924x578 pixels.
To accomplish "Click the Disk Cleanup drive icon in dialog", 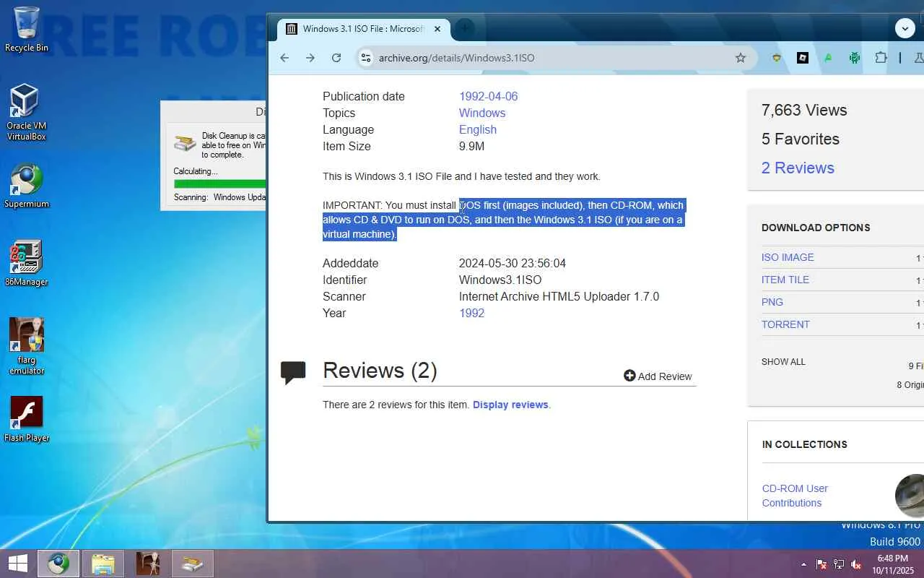I will 185,142.
